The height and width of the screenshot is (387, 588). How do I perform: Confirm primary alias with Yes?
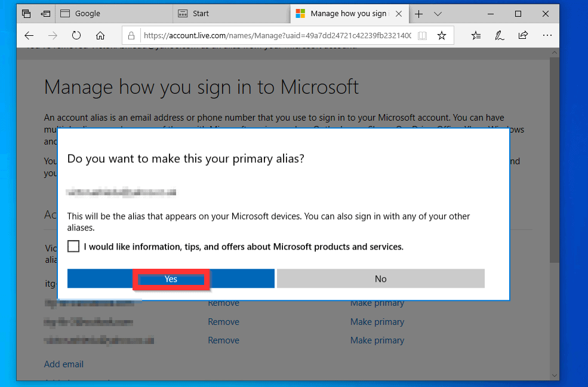point(171,279)
